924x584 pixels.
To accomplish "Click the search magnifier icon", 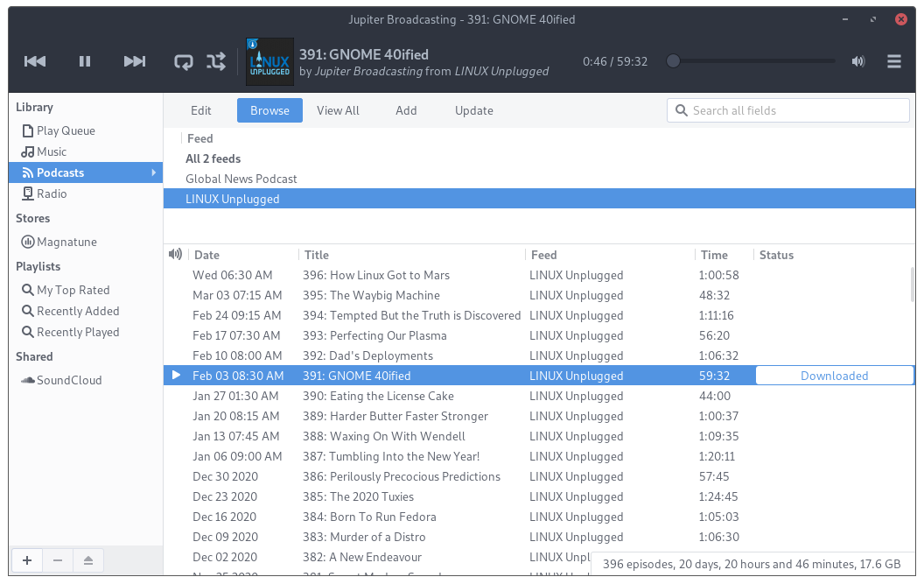I will point(682,110).
